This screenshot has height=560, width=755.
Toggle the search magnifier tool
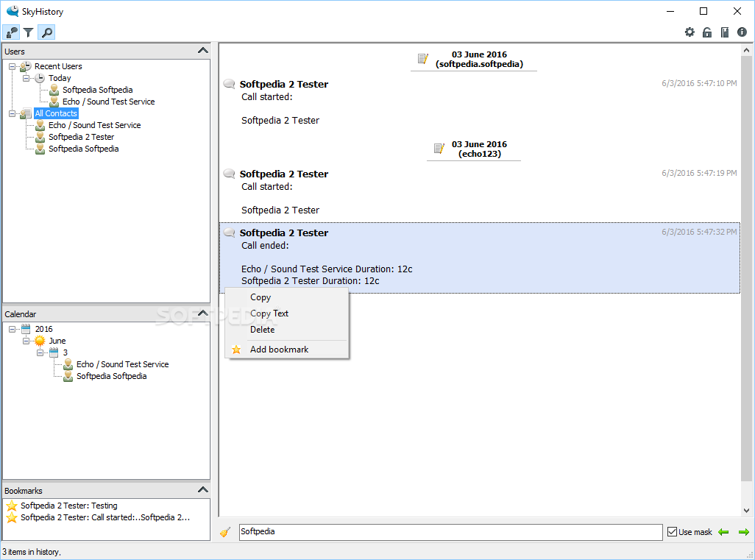click(46, 32)
